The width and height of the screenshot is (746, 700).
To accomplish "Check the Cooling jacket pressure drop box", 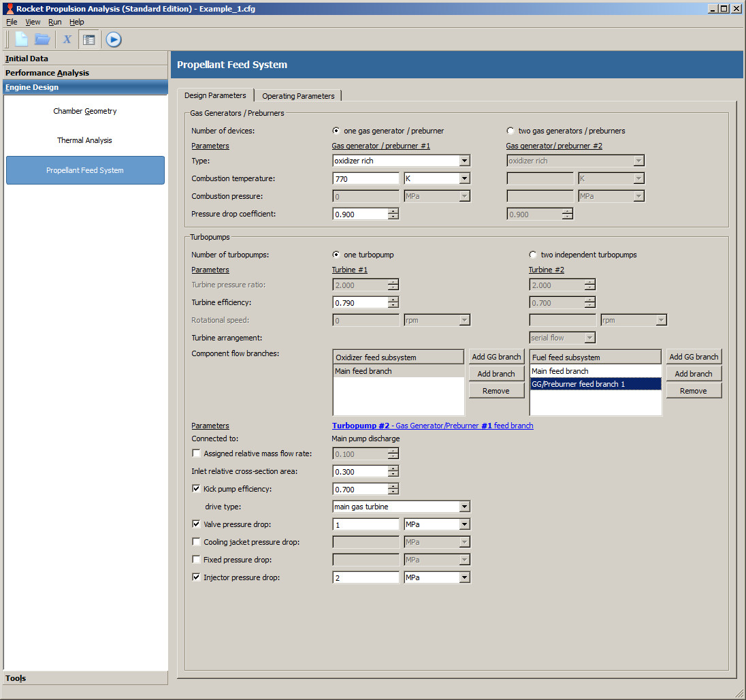I will pos(197,542).
